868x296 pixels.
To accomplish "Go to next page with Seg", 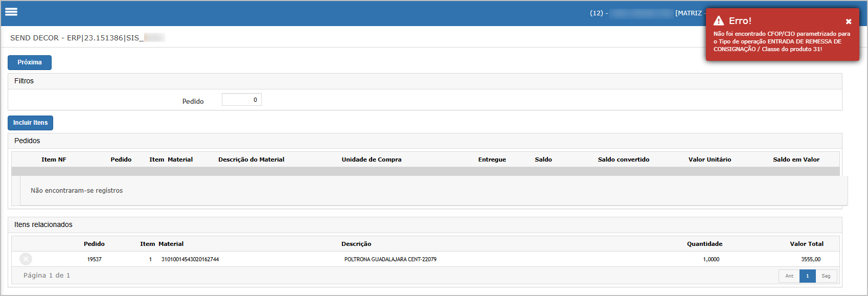I will 826,276.
